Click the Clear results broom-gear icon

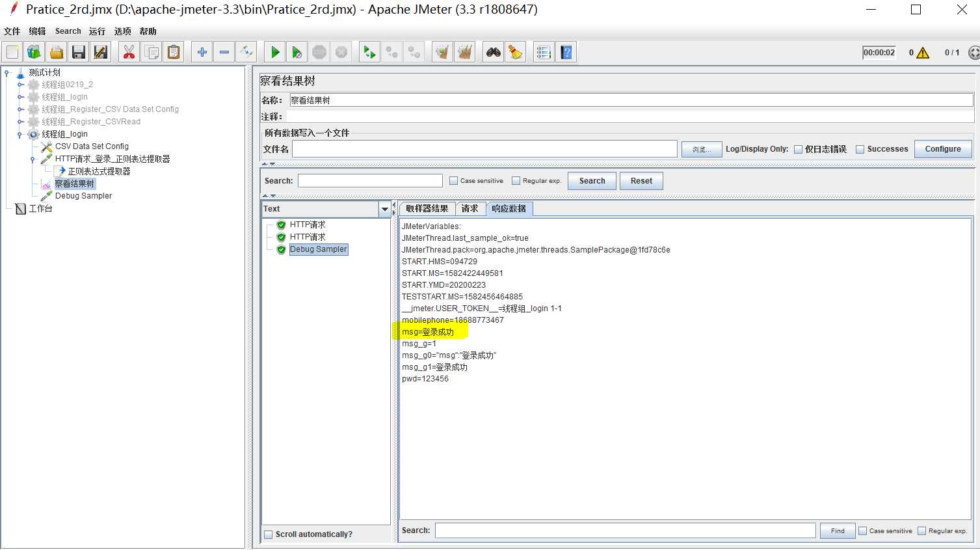pos(442,52)
